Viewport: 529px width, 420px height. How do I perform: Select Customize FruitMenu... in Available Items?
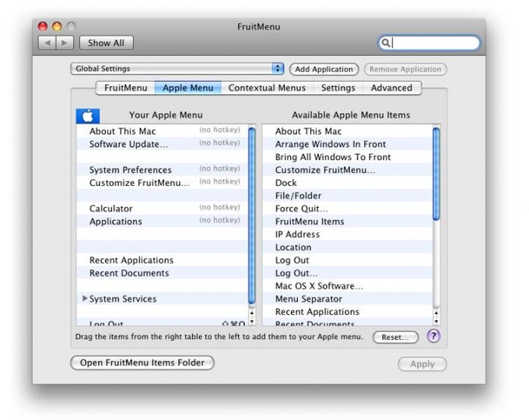pyautogui.click(x=348, y=170)
